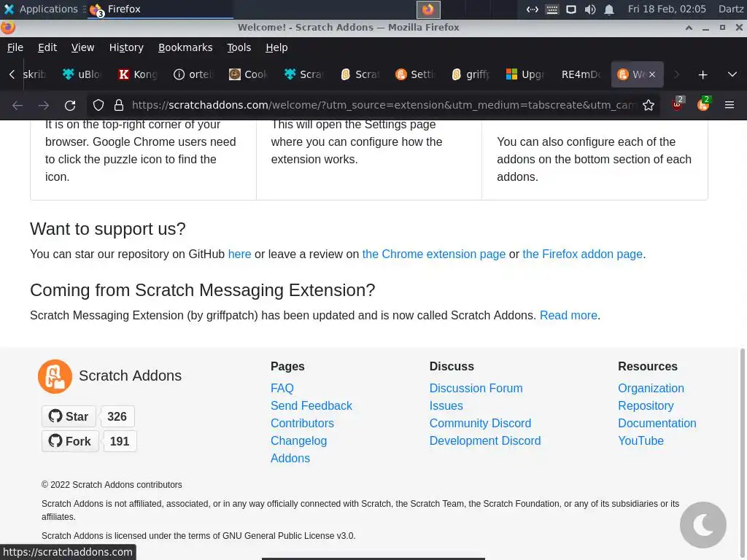Open the 326 stargazers count
Screen dimensions: 747x560
[117, 416]
